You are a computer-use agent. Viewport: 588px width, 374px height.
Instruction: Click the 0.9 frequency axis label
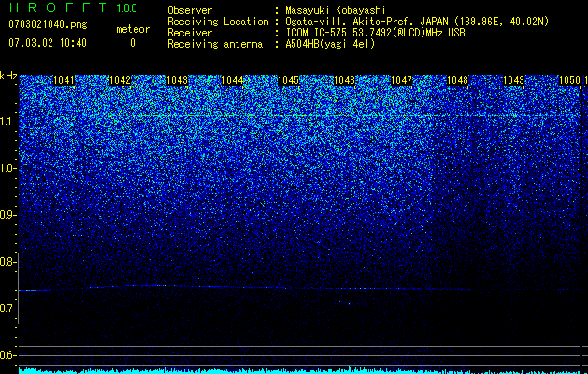click(7, 215)
